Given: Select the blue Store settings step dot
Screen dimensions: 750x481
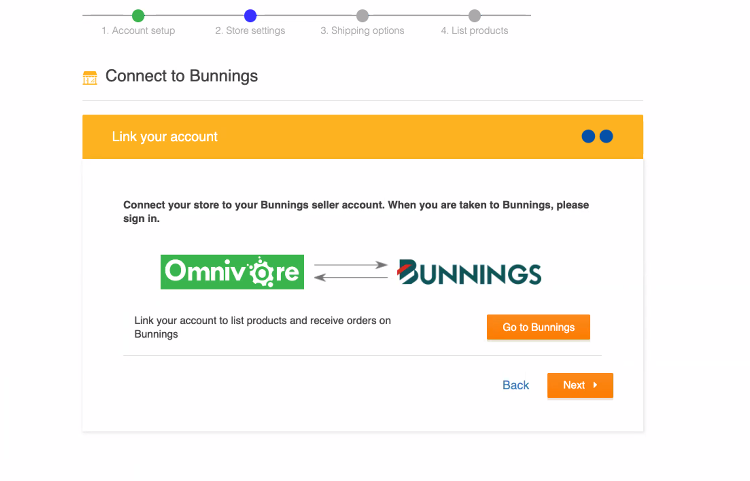Looking at the screenshot, I should click(250, 16).
